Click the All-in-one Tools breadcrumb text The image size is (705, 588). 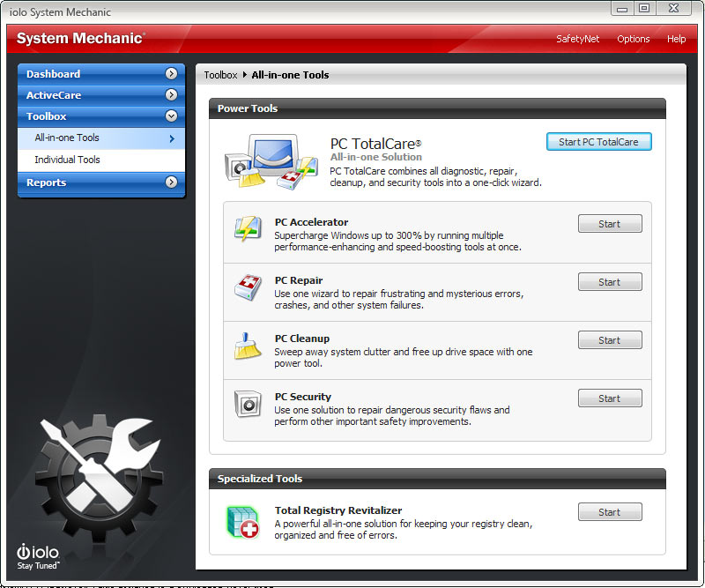(x=290, y=75)
